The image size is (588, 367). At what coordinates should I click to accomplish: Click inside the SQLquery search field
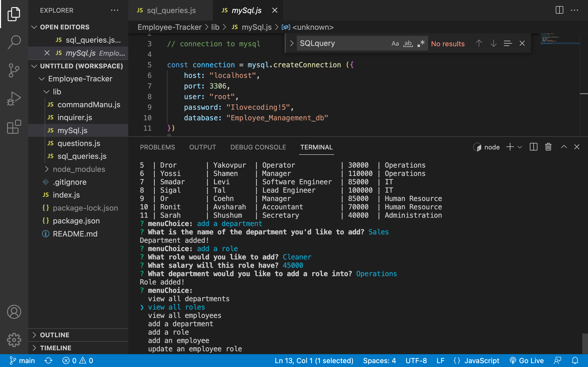pyautogui.click(x=340, y=43)
